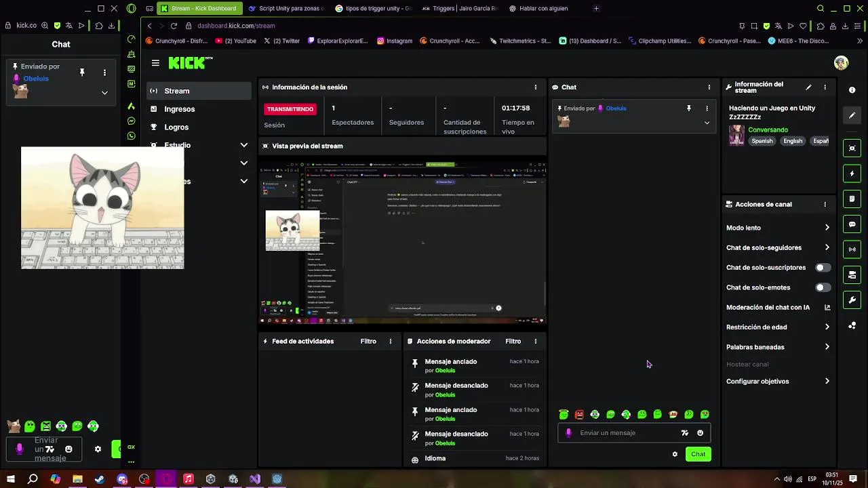The image size is (868, 488).
Task: Switch to tipos de trigger unity tab
Action: pyautogui.click(x=373, y=9)
